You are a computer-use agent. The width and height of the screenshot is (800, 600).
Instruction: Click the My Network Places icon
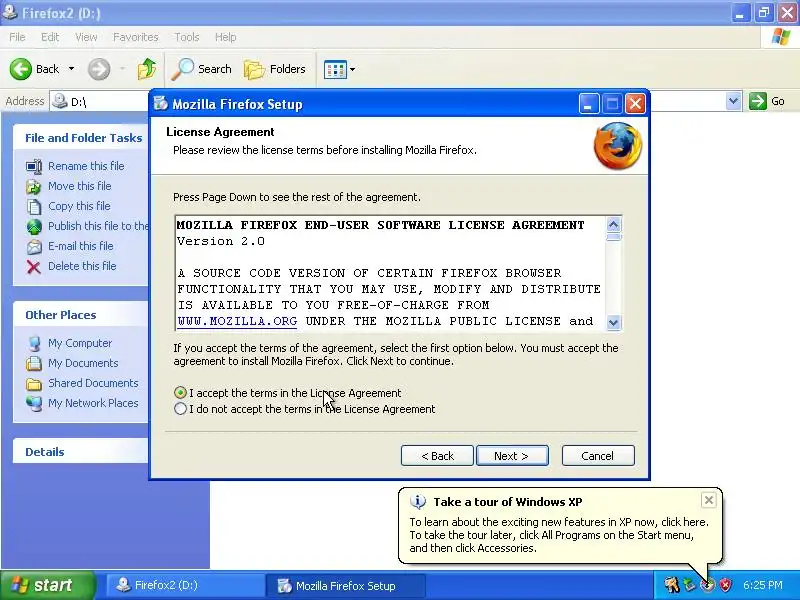coord(34,403)
